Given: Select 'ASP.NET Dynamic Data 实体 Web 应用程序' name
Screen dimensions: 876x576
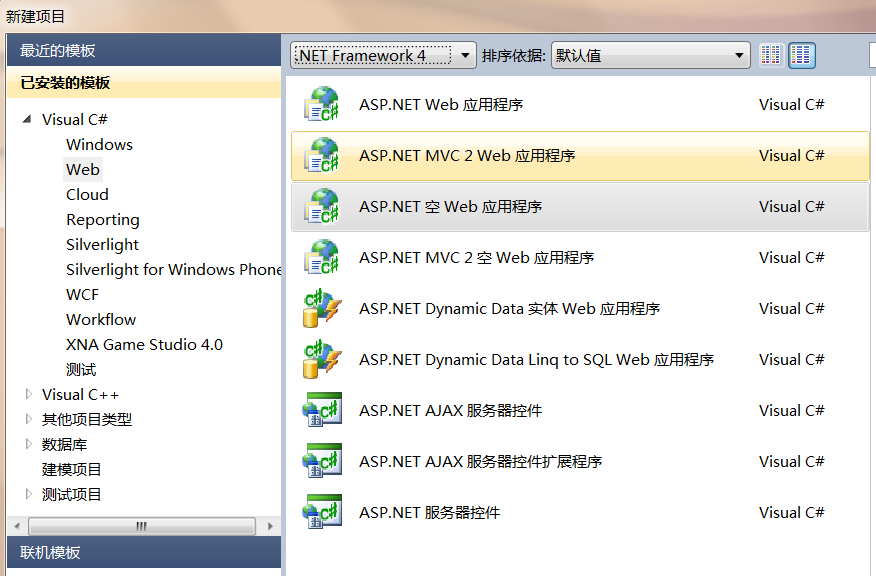Looking at the screenshot, I should [x=510, y=308].
